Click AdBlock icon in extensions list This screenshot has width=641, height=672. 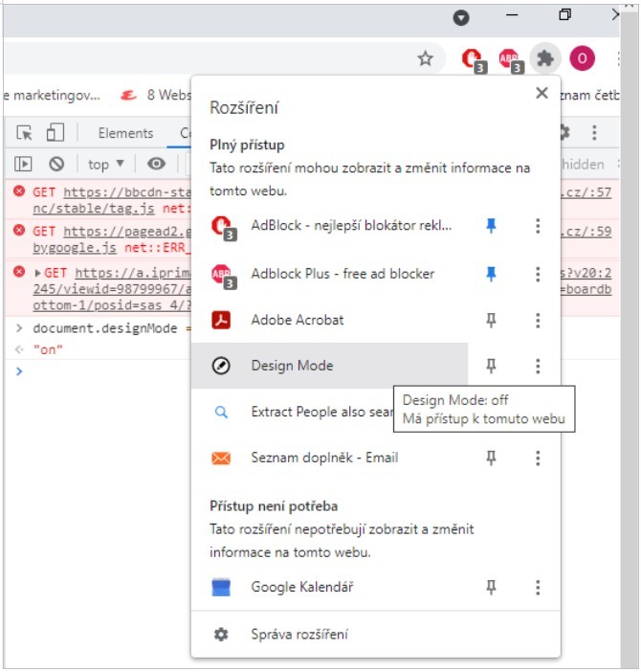point(223,228)
